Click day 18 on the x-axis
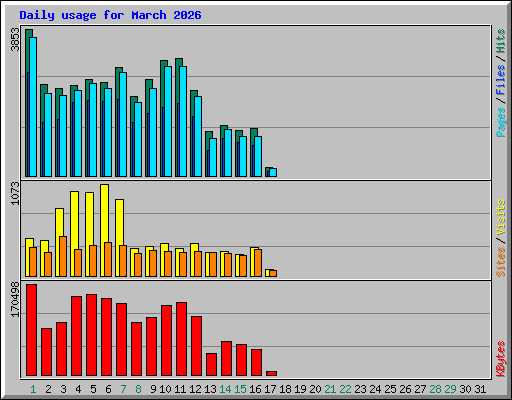The width and height of the screenshot is (512, 400). [285, 389]
